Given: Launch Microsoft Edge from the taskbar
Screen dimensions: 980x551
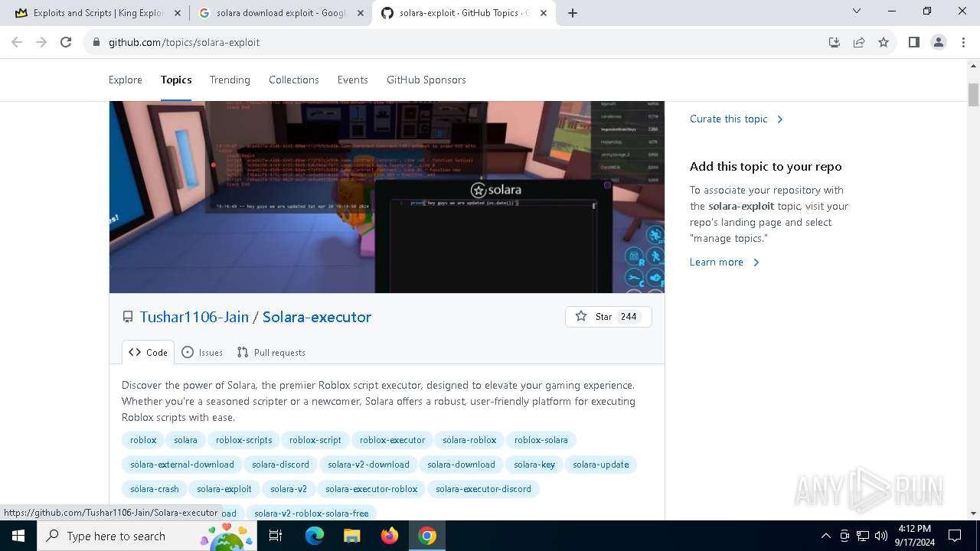Looking at the screenshot, I should point(315,536).
